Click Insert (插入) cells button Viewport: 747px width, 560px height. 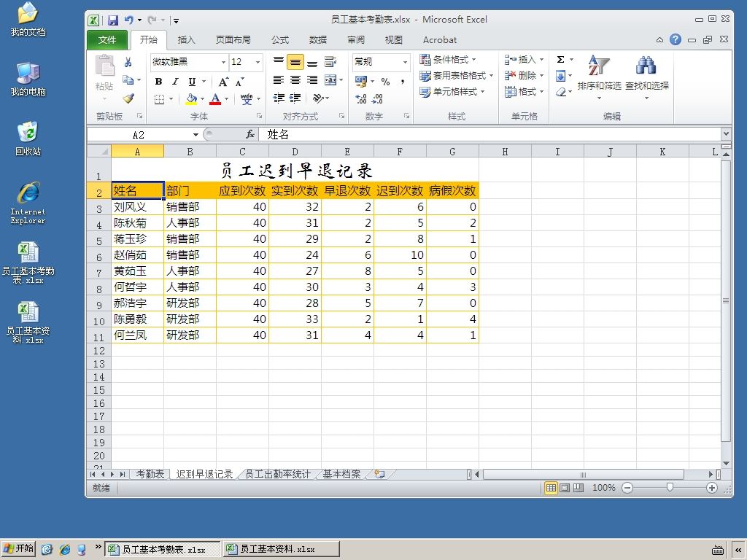click(x=524, y=60)
